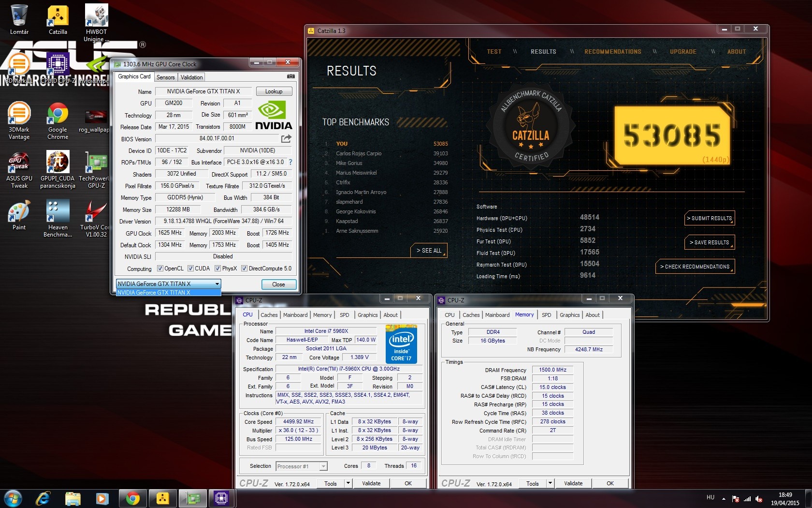
Task: Open SPD tab in right CPU-Z window
Action: tap(547, 315)
